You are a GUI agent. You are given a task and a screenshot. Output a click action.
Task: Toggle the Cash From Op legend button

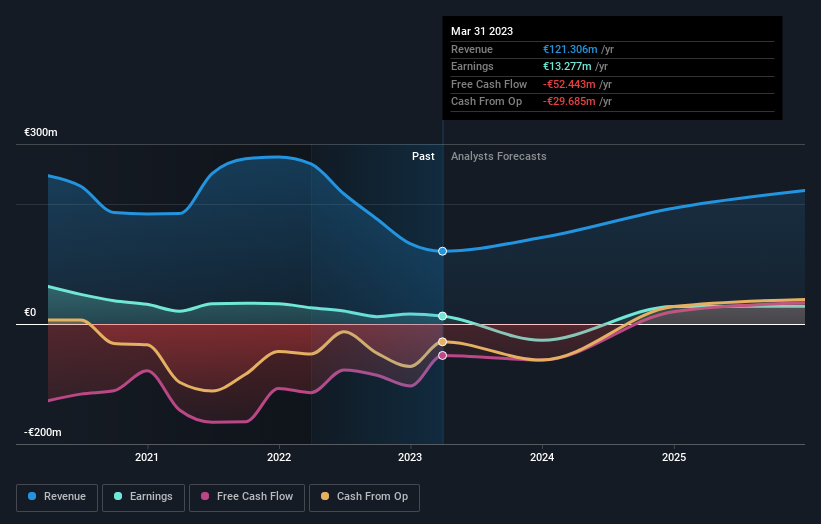tap(364, 497)
